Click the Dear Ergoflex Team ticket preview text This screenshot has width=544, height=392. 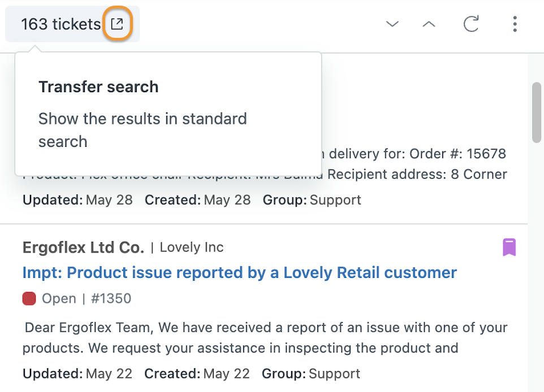265,338
